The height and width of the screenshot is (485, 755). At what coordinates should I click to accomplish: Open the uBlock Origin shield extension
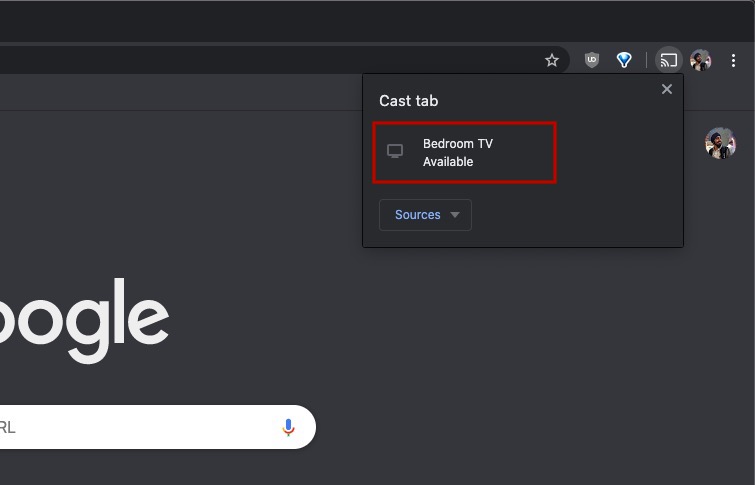[592, 60]
